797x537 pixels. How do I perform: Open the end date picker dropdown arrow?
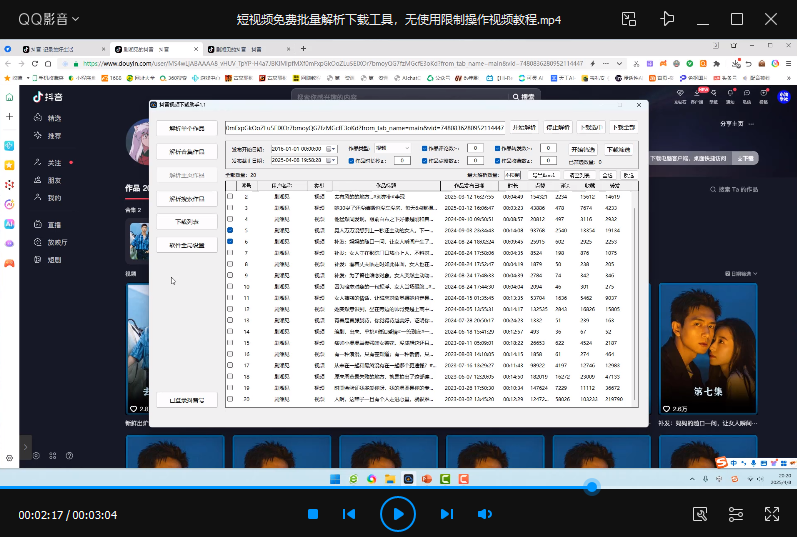tap(333, 160)
